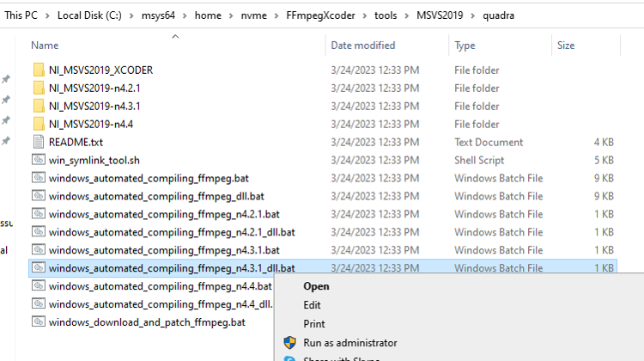
Task: Click the Size column header
Action: 566,46
